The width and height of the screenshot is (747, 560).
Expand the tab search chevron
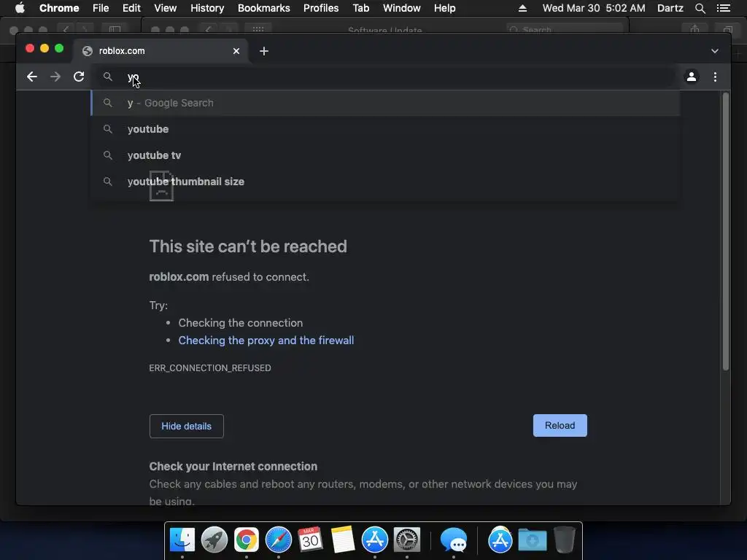tap(715, 51)
